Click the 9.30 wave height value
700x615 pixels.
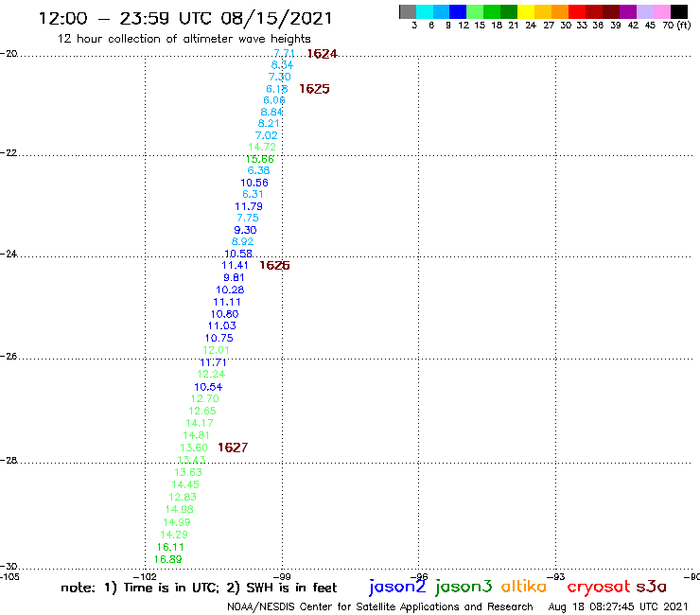(x=245, y=230)
